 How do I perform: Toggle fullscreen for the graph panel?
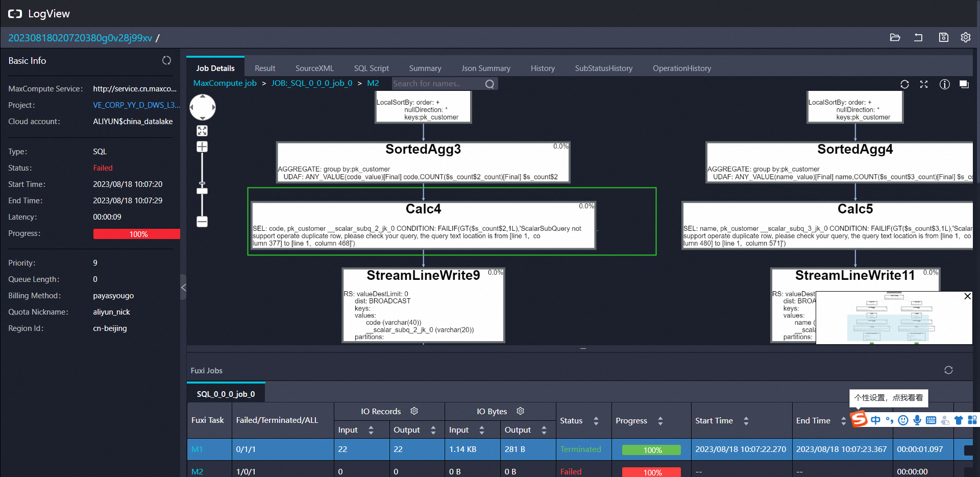point(924,84)
